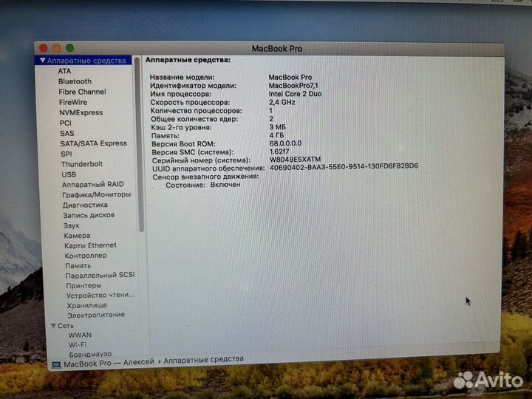Click the computer icon in path bar
The image size is (532, 399).
[56, 365]
